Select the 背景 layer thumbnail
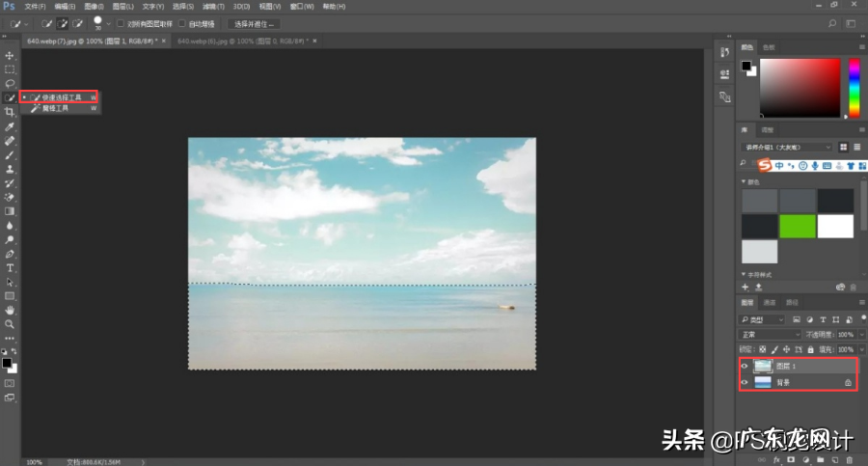 click(763, 383)
